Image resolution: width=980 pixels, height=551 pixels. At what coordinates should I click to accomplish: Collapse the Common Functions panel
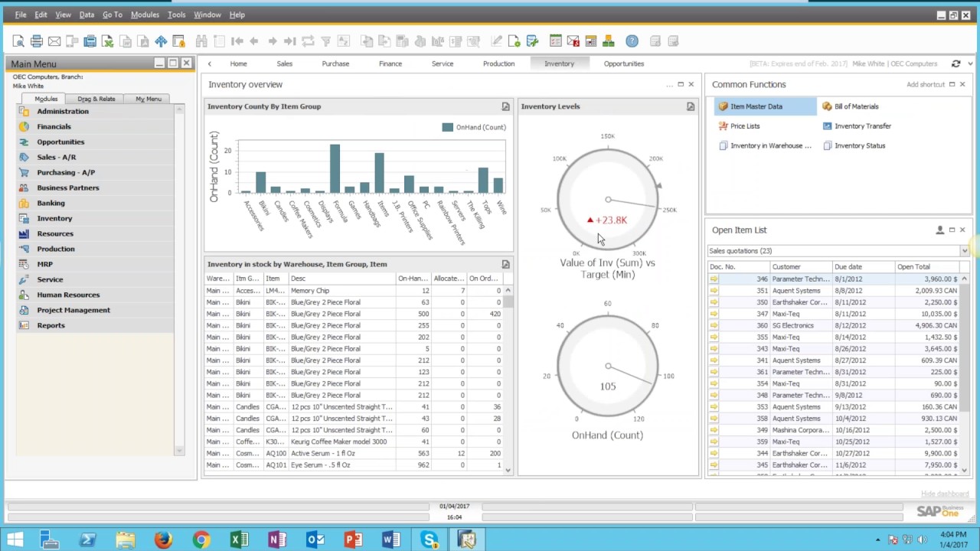point(952,84)
